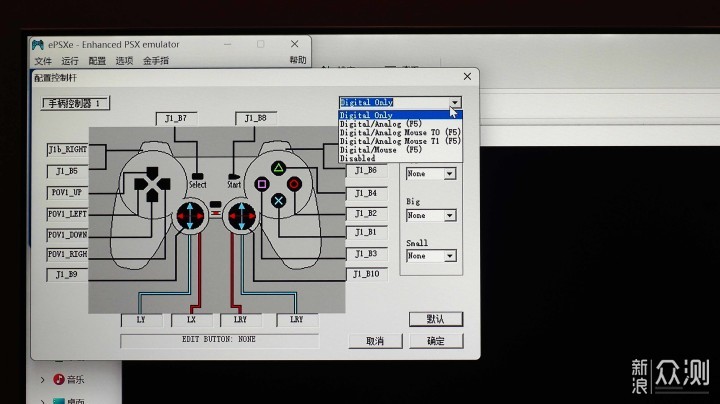This screenshot has width=720, height=404.
Task: Open the 选项 menu
Action: coord(124,61)
